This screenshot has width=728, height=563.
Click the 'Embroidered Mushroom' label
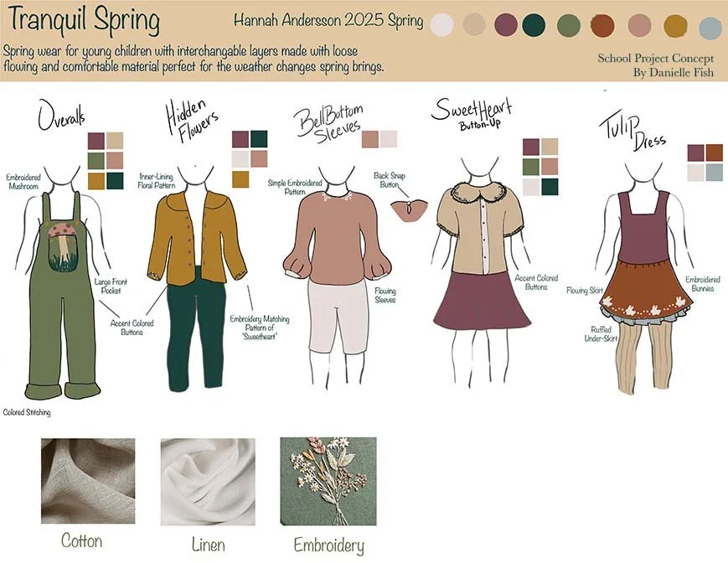(23, 182)
